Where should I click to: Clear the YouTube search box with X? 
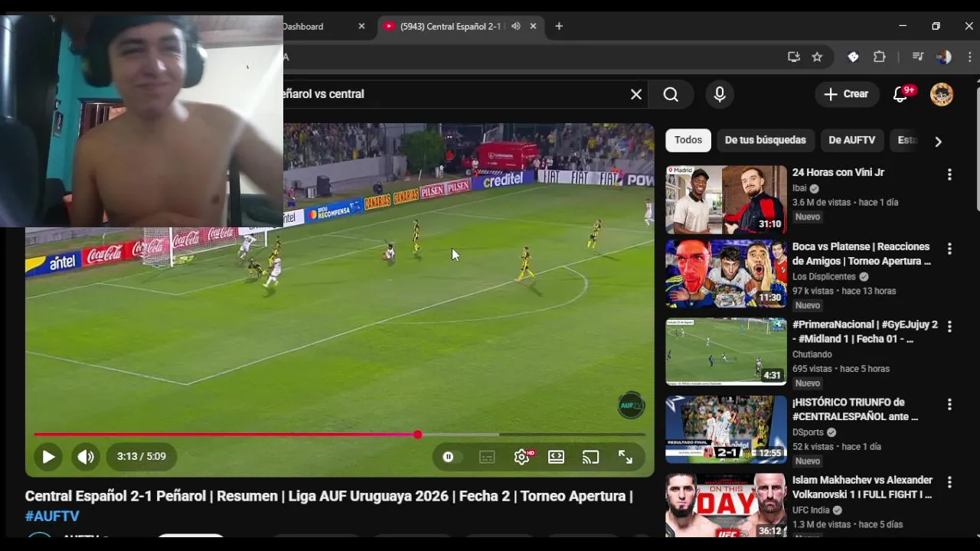[x=636, y=94]
